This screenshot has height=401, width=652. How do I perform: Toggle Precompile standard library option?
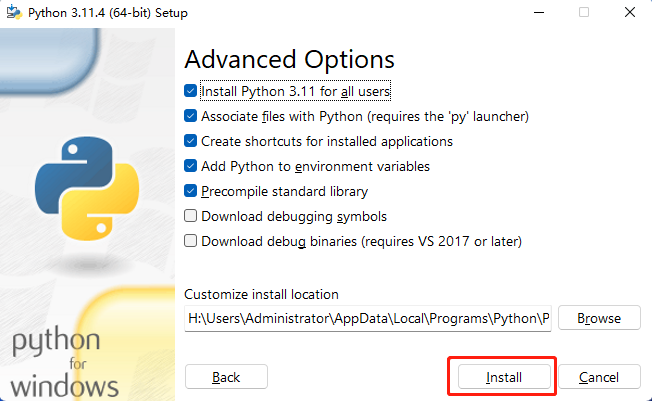click(190, 191)
